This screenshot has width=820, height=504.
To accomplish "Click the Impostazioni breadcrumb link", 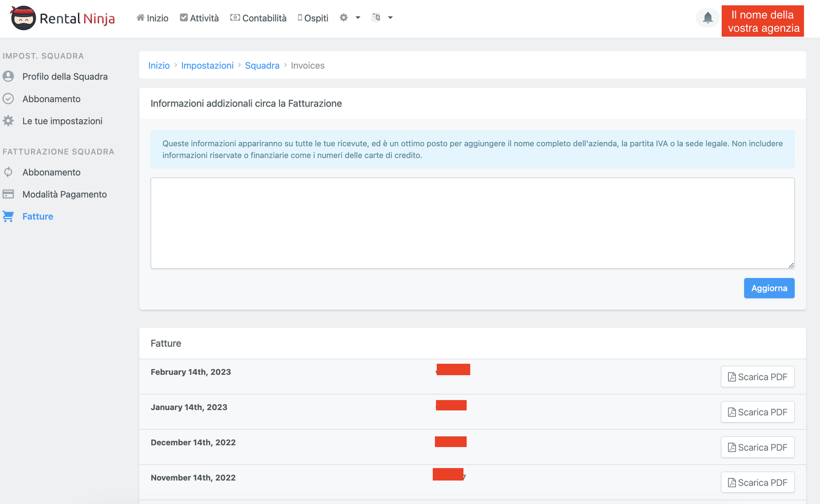I will coord(207,66).
